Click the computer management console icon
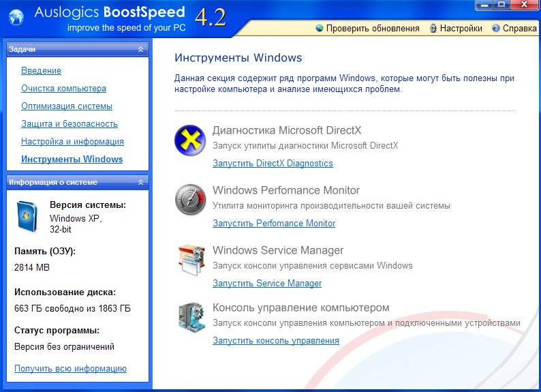This screenshot has width=541, height=392. click(x=191, y=317)
